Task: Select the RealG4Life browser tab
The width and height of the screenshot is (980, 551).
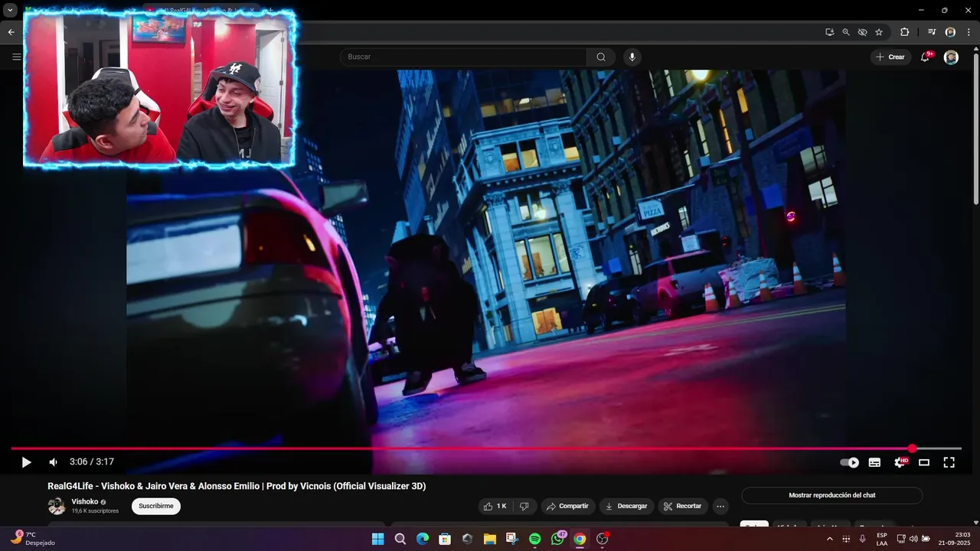Action: click(x=201, y=11)
